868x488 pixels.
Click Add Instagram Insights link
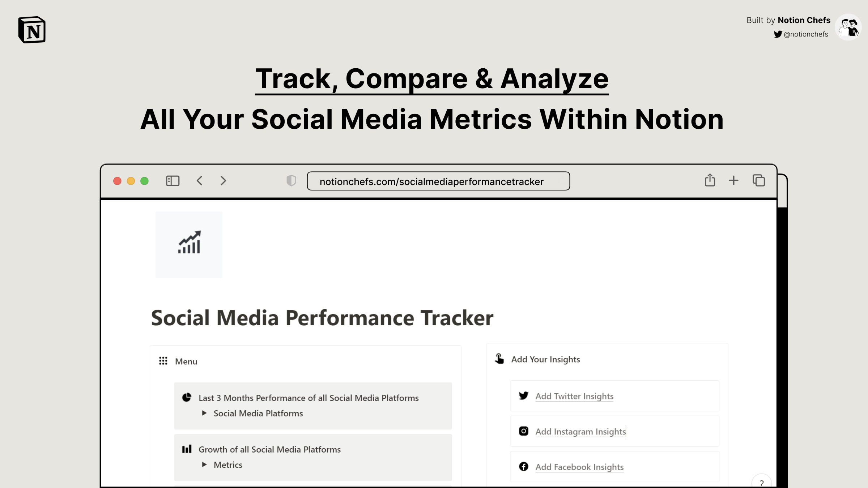581,431
